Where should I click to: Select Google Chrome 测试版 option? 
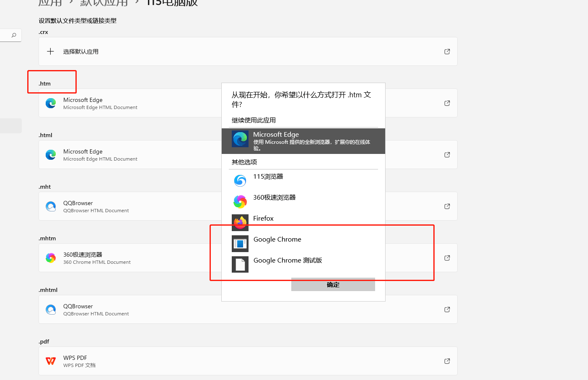click(288, 260)
